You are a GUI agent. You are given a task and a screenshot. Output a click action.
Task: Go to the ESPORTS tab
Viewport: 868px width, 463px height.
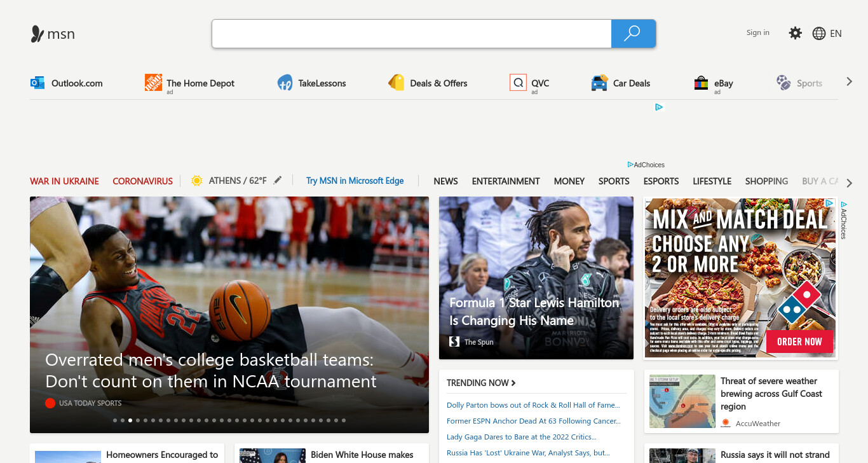click(661, 181)
